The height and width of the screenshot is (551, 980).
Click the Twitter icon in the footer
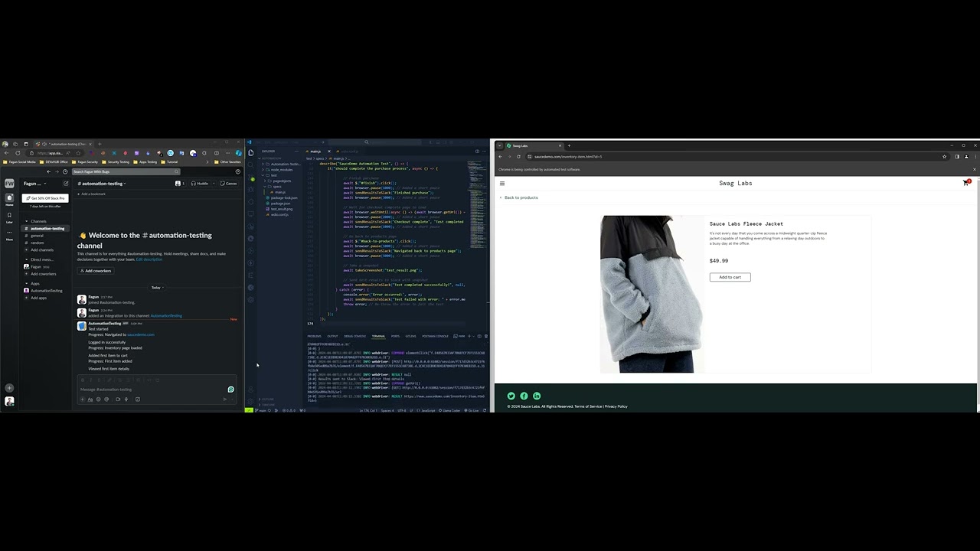point(511,396)
